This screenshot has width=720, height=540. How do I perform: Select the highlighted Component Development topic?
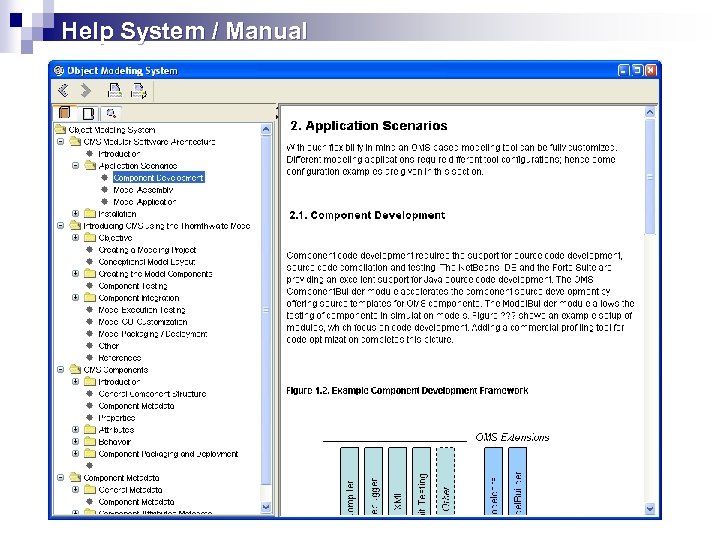[x=158, y=178]
